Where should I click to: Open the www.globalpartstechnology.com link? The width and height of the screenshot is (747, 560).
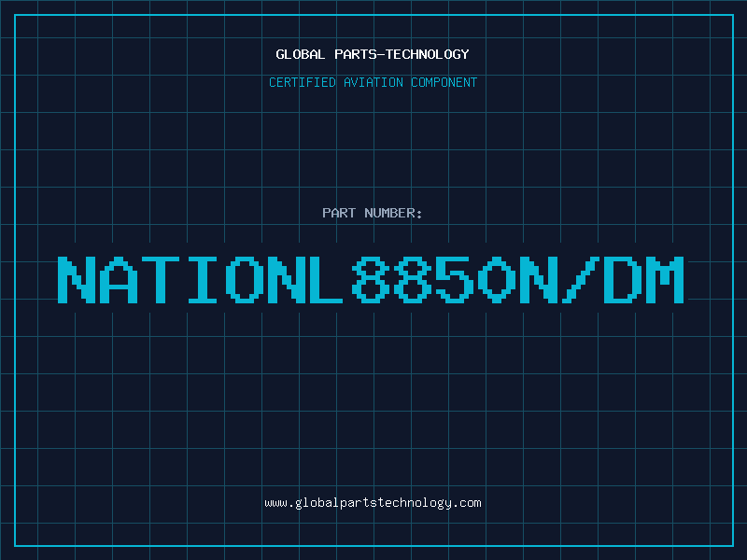point(373,503)
